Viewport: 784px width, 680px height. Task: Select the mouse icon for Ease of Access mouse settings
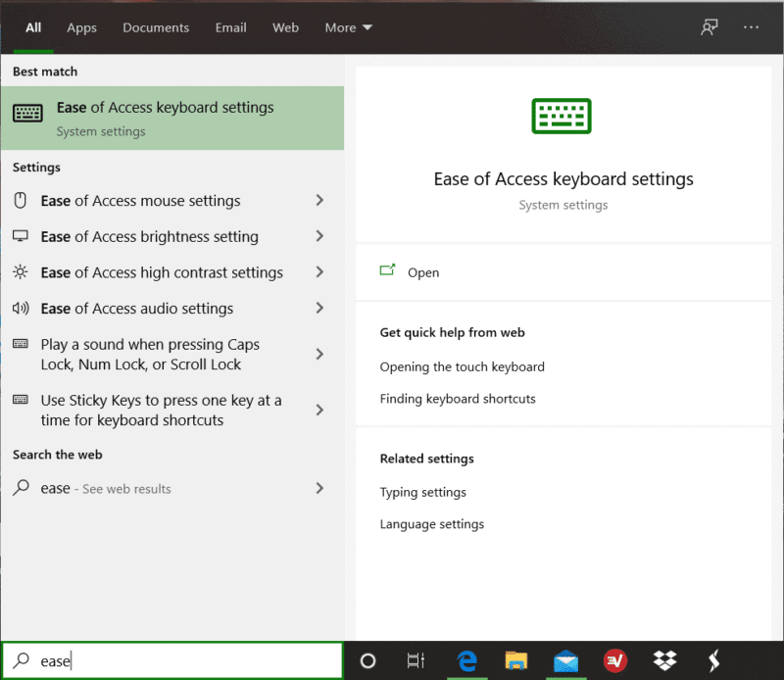click(x=19, y=201)
